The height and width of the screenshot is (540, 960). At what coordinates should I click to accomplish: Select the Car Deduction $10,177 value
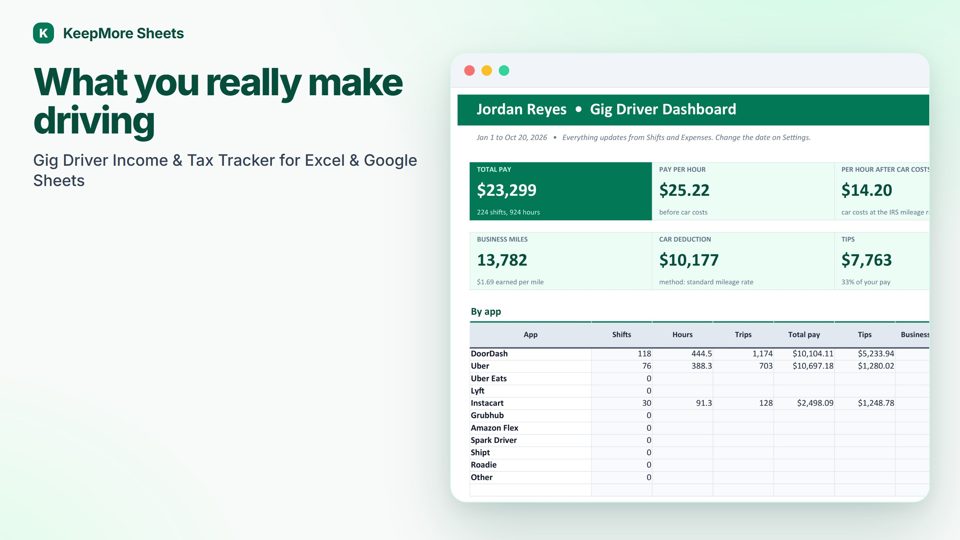click(689, 260)
